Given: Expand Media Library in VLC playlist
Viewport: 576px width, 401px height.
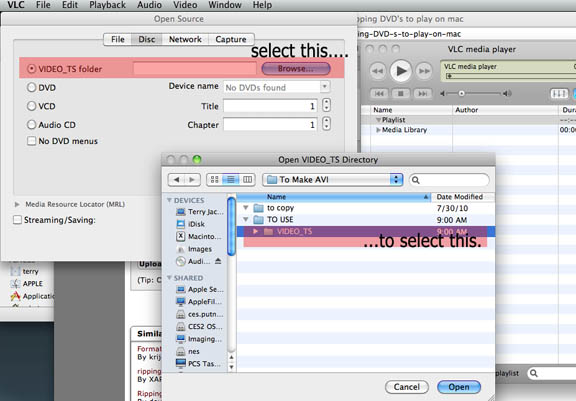Looking at the screenshot, I should (x=378, y=130).
